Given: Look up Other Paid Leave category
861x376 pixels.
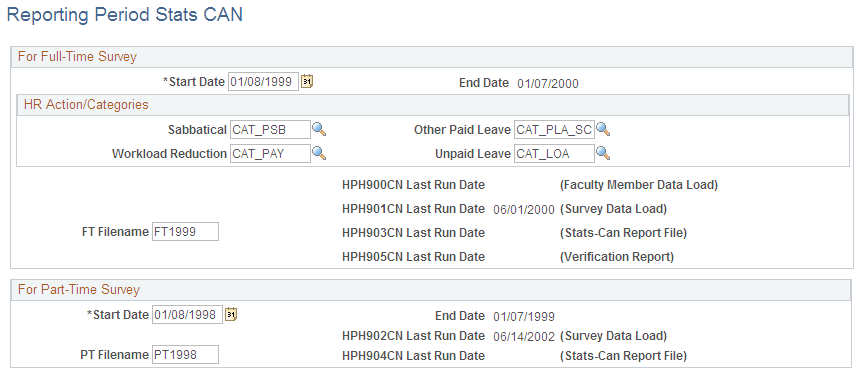Looking at the screenshot, I should click(603, 130).
